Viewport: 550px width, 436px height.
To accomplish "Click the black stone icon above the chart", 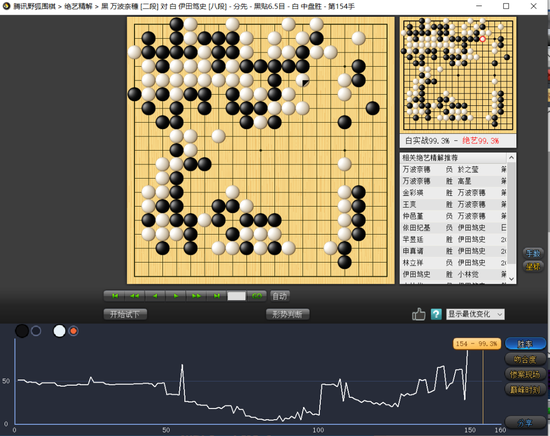I will (x=22, y=331).
